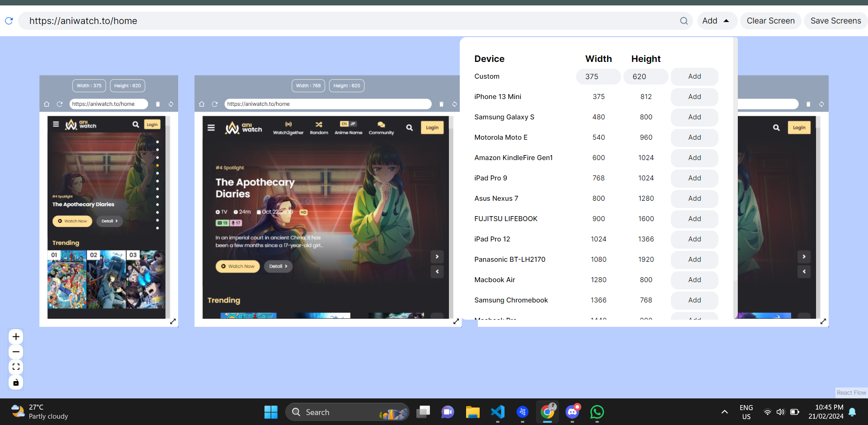Click refresh icon in 768-width screen
Screen dimensions: 868x425
coord(214,104)
